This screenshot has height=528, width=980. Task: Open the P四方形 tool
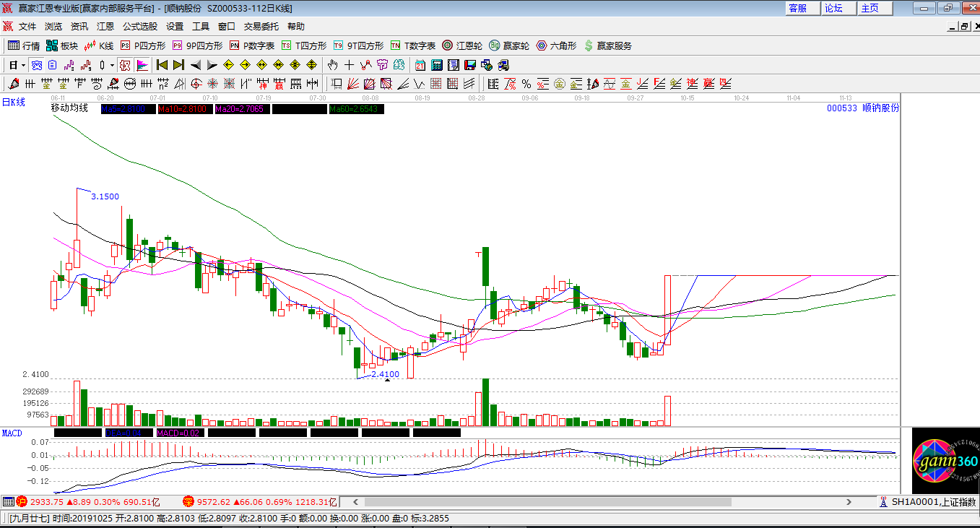pyautogui.click(x=142, y=46)
